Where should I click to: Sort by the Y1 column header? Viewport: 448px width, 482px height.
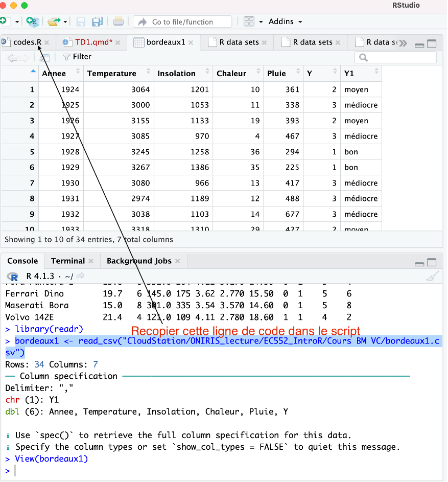click(361, 74)
